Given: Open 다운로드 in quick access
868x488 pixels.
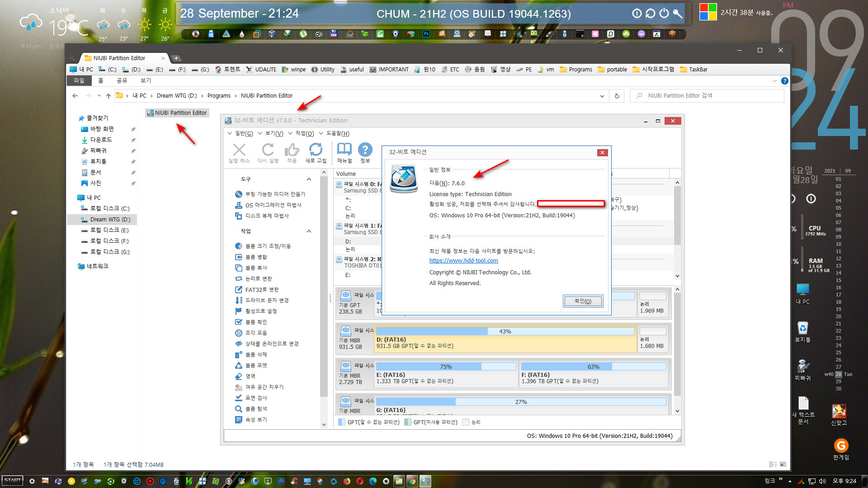Looking at the screenshot, I should (x=97, y=140).
